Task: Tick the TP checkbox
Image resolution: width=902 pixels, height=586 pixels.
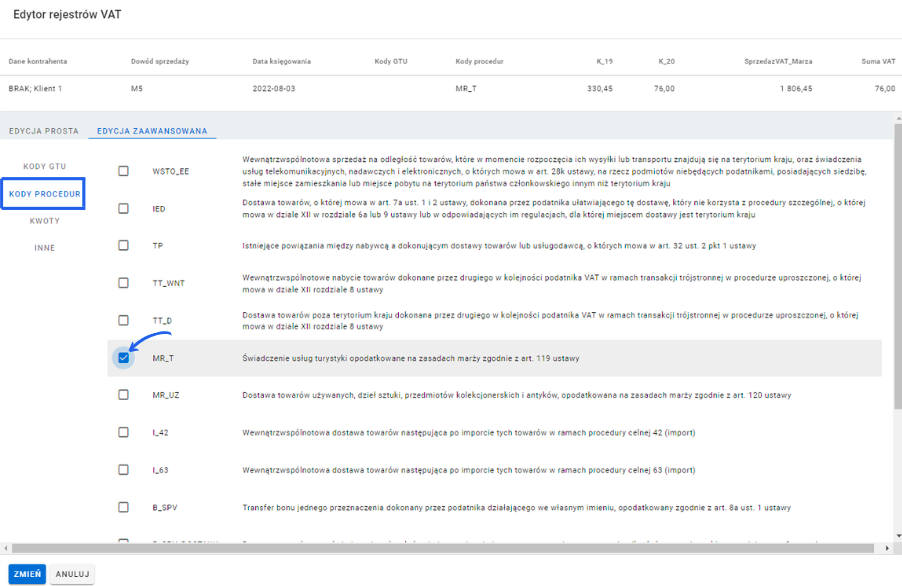Action: (124, 245)
